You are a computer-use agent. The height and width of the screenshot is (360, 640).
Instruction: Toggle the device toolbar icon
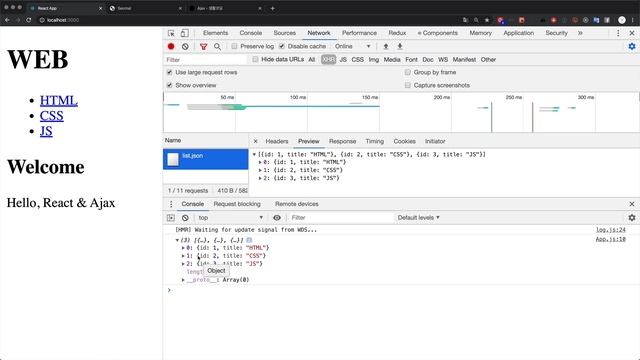tap(184, 33)
